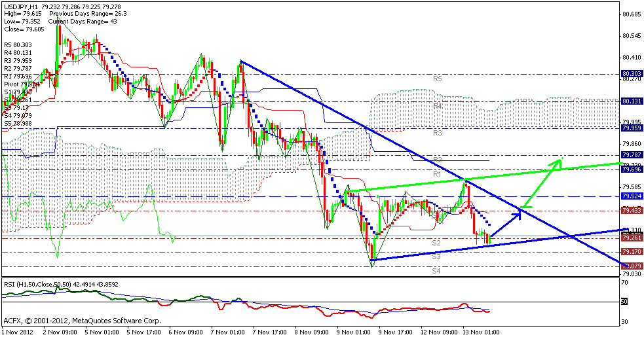Select the R4 80.131 entry in pivot list
This screenshot has height=337, width=644.
(x=18, y=52)
